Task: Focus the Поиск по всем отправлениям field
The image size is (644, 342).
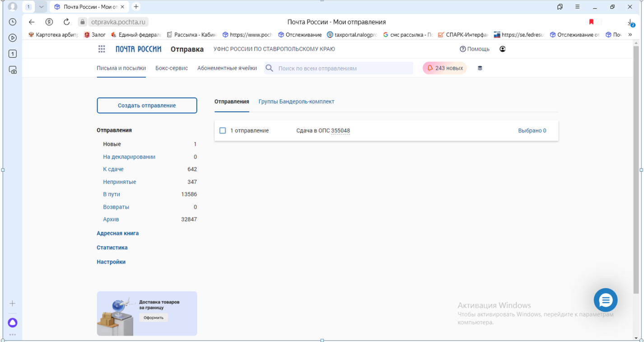Action: pos(343,68)
